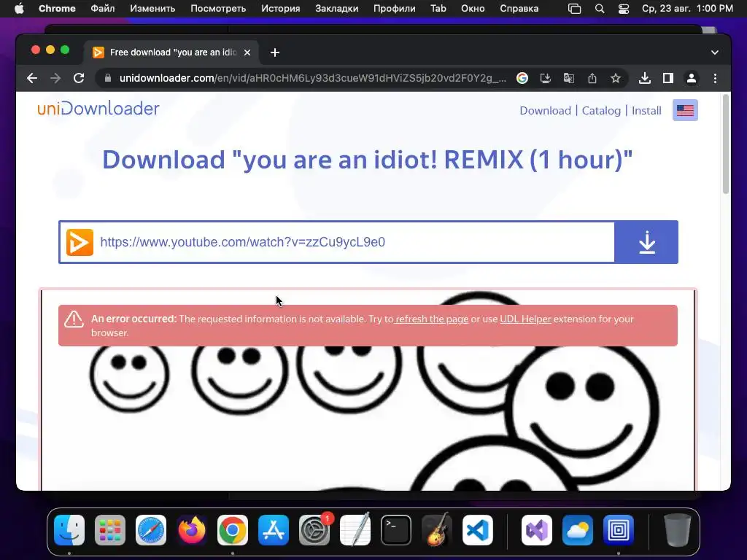
Task: Open a new tab with the plus button
Action: (x=275, y=52)
